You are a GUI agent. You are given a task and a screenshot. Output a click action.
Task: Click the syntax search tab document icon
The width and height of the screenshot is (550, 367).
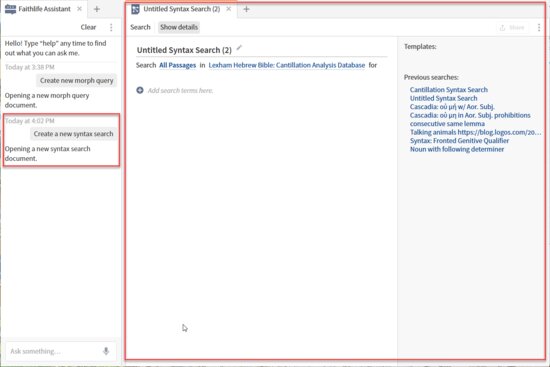point(135,9)
